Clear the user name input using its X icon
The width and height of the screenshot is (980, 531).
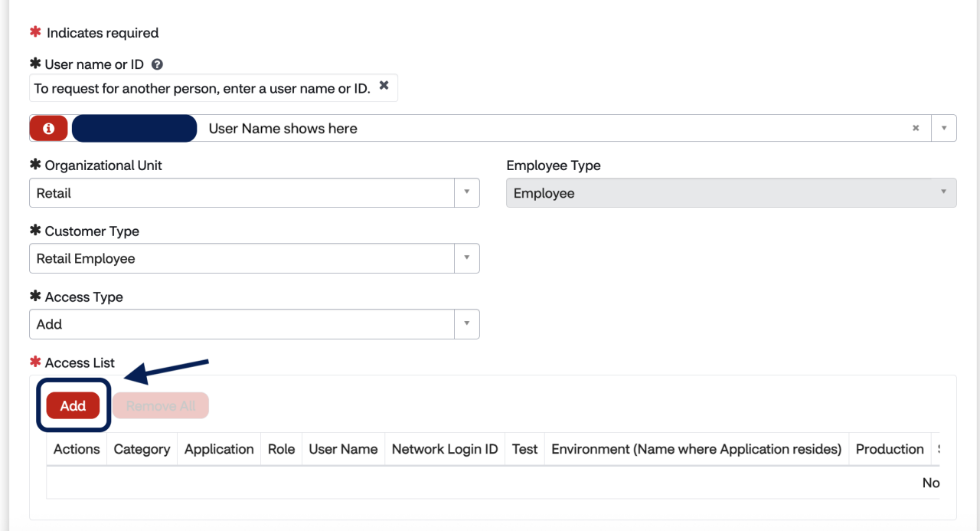click(384, 84)
